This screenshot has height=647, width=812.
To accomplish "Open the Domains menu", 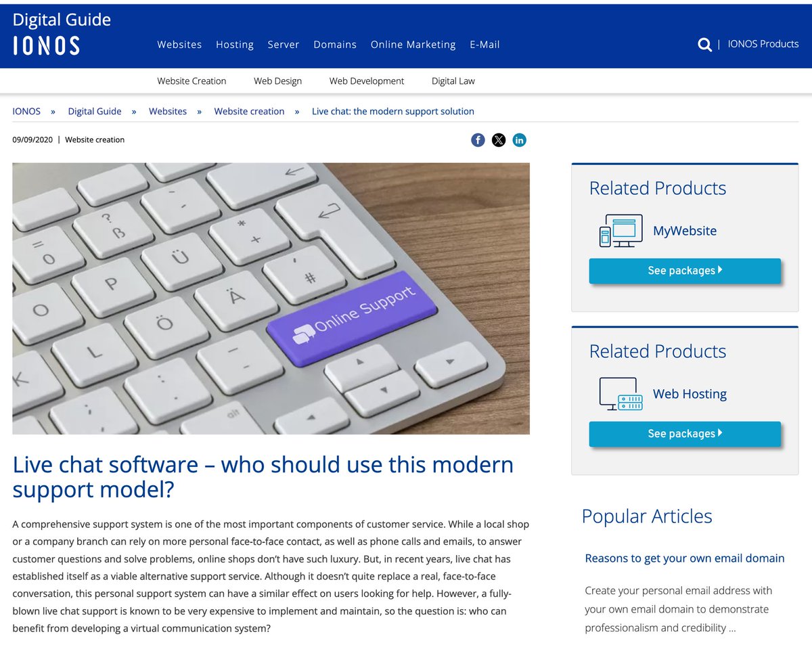I will [335, 45].
